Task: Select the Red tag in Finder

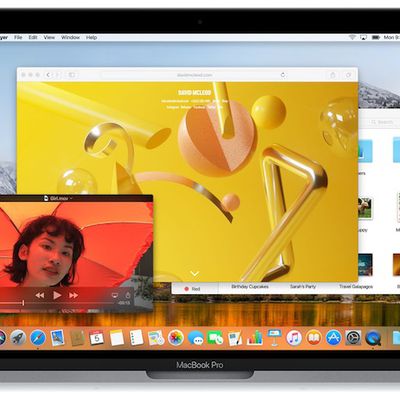Action: pyautogui.click(x=193, y=289)
